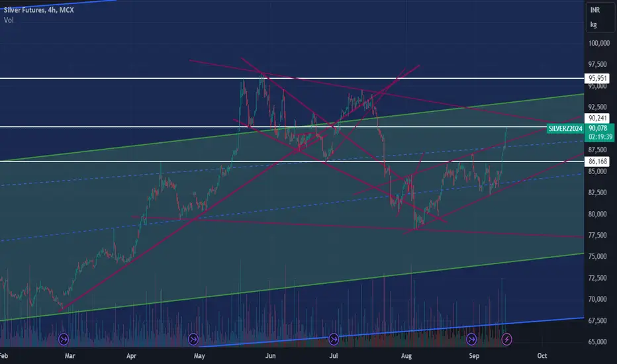Screen dimensions: 617x364
Task: Click the early September event marker icon
Action: point(471,339)
